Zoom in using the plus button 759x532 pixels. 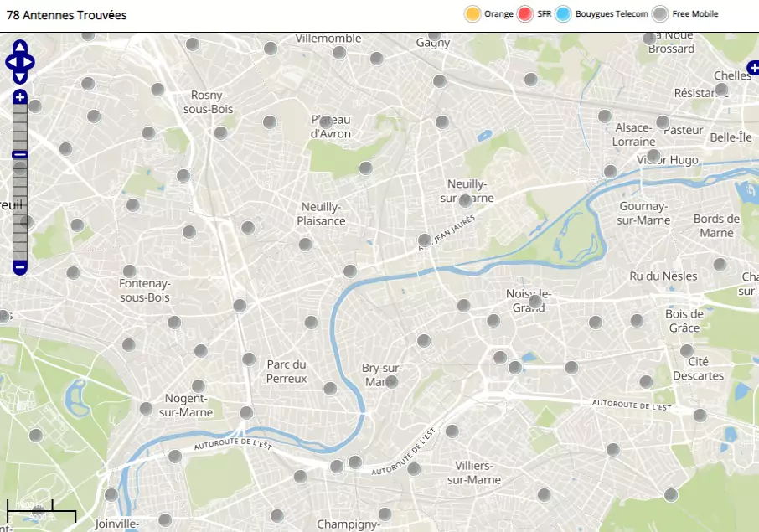coord(20,97)
